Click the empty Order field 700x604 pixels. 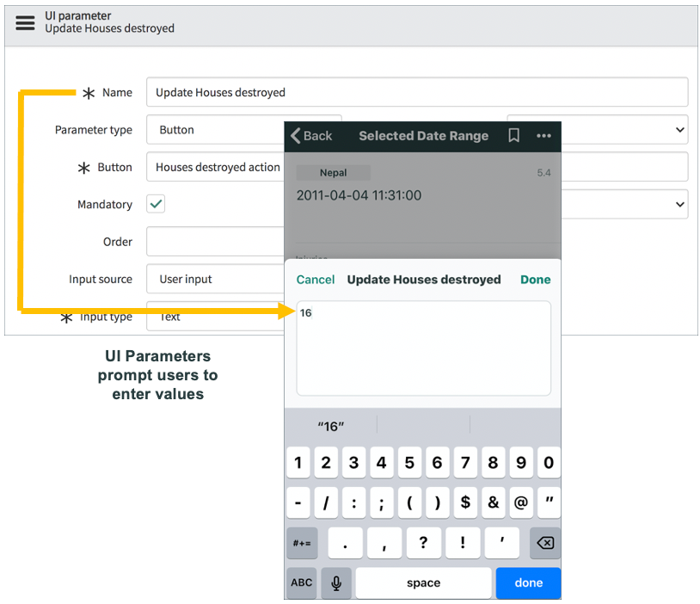[x=215, y=241]
